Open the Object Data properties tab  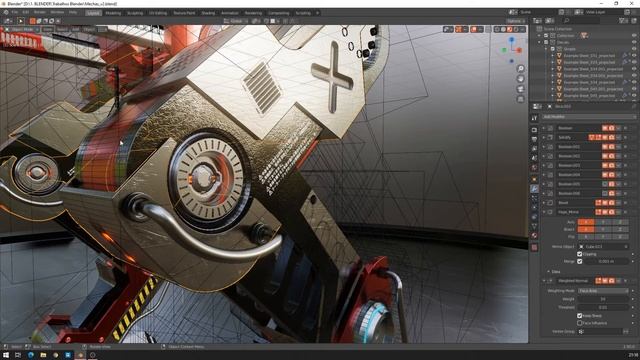coord(534,226)
